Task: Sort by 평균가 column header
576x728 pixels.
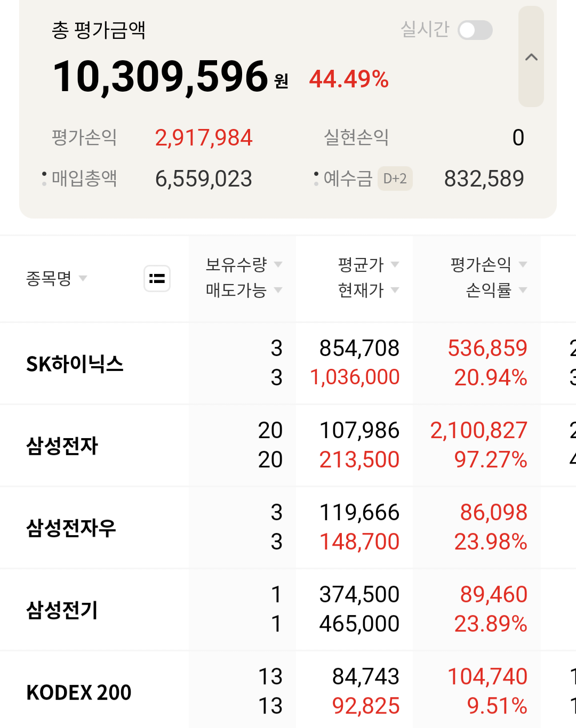Action: coord(368,264)
